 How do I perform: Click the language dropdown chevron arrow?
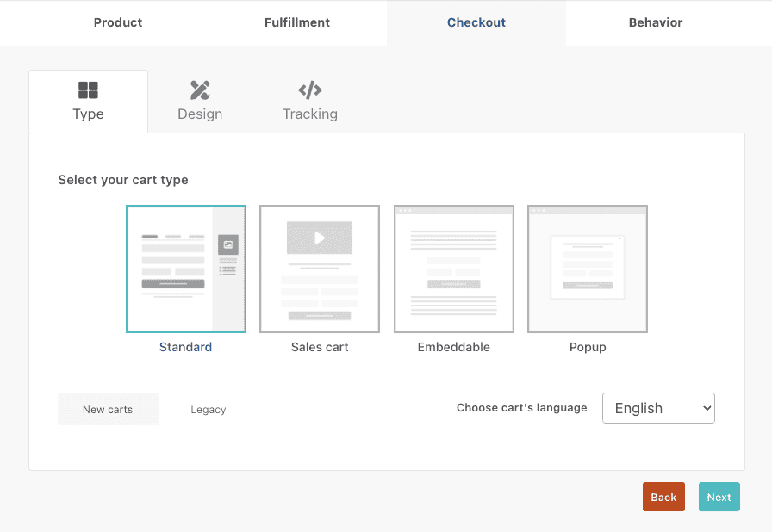coord(705,407)
